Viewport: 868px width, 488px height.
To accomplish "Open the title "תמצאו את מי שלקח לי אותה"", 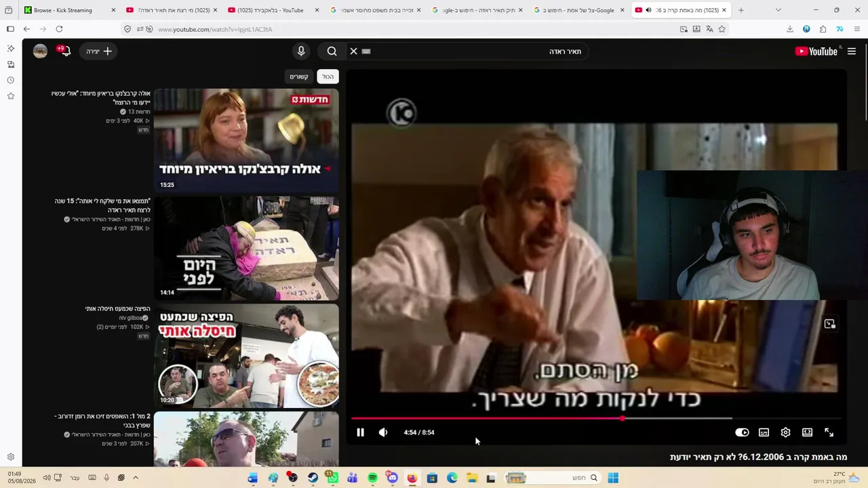I will click(x=102, y=205).
